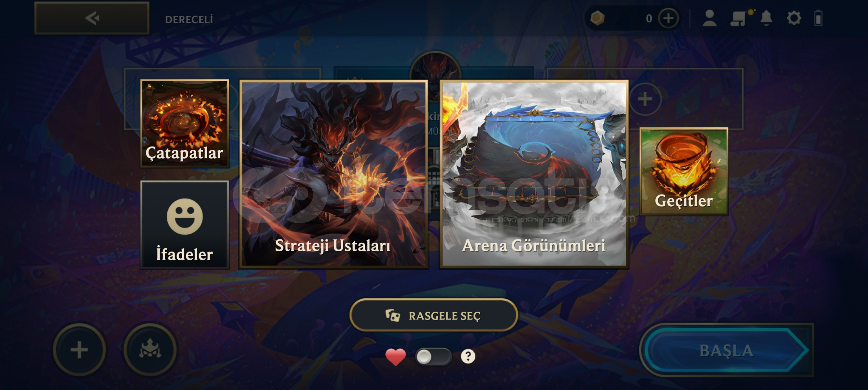This screenshot has width=868, height=390.
Task: Open the missions scroll icon
Action: (x=739, y=18)
